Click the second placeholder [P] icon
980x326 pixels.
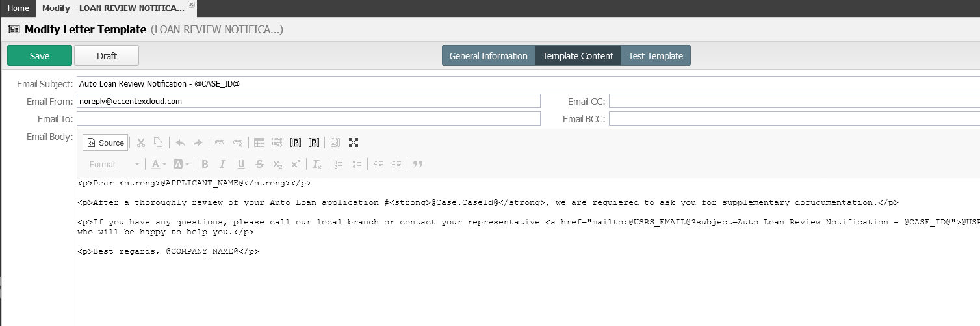[x=314, y=143]
